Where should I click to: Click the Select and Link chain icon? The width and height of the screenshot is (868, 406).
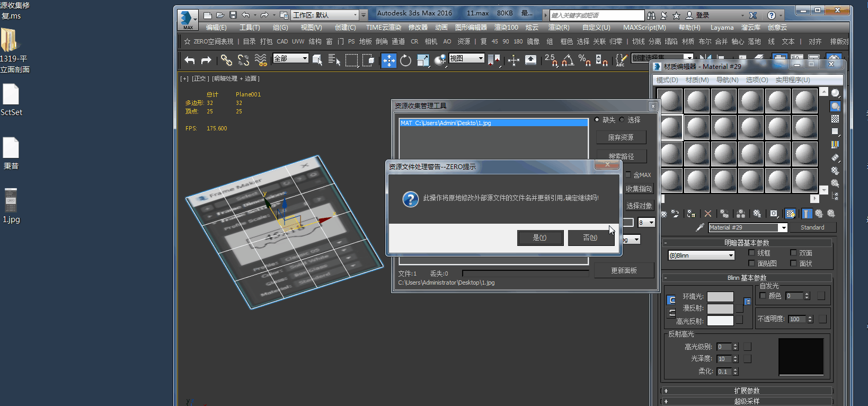(x=226, y=60)
